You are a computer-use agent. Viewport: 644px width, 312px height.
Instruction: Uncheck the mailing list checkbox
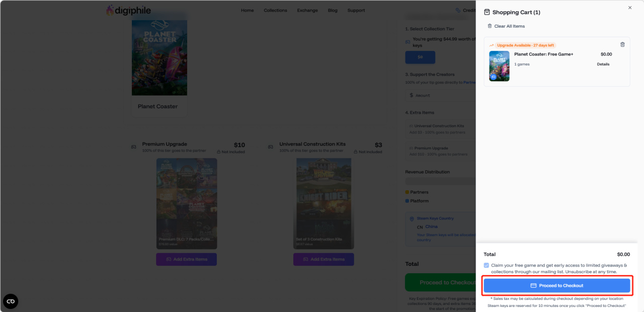click(x=487, y=265)
